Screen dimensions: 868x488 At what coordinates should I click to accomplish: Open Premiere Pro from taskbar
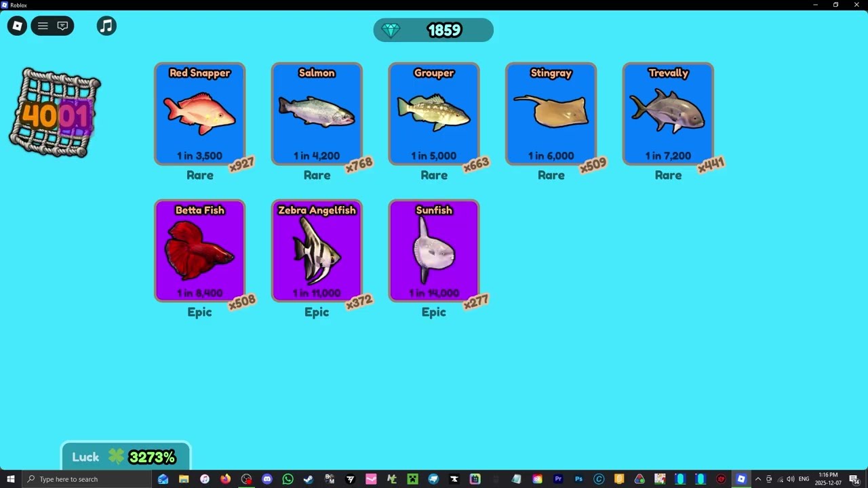pyautogui.click(x=558, y=479)
